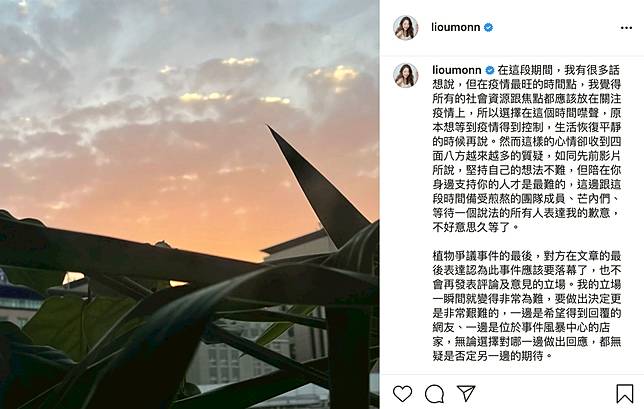Open the profile picture in the post header
Screen dimensions: 644x409
(x=406, y=28)
